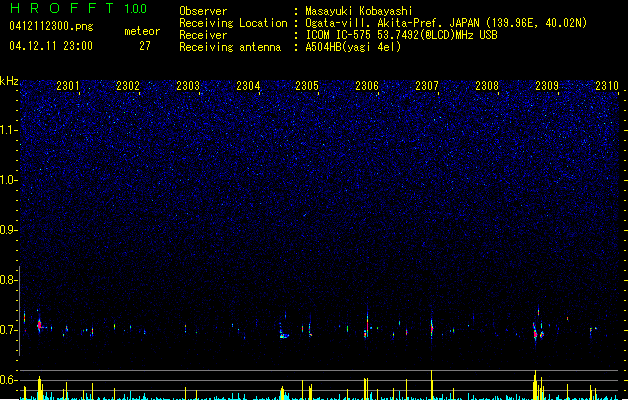Click the Observer field label
629x400 pixels.
[203, 11]
